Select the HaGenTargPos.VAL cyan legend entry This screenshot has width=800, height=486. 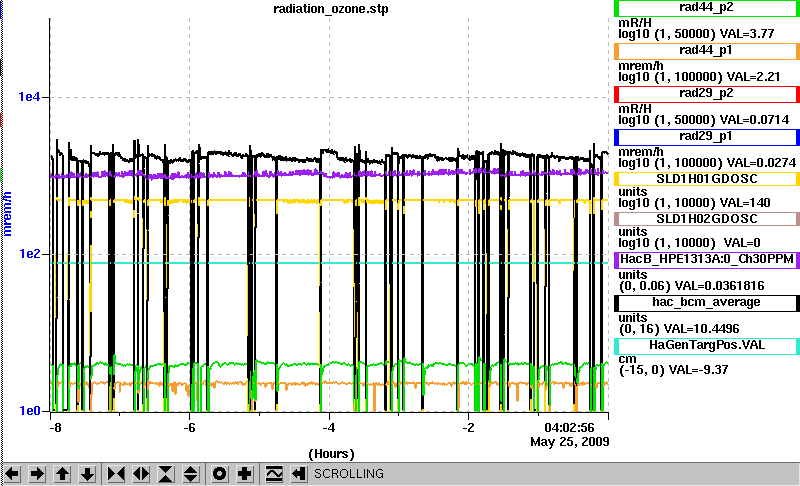click(707, 346)
